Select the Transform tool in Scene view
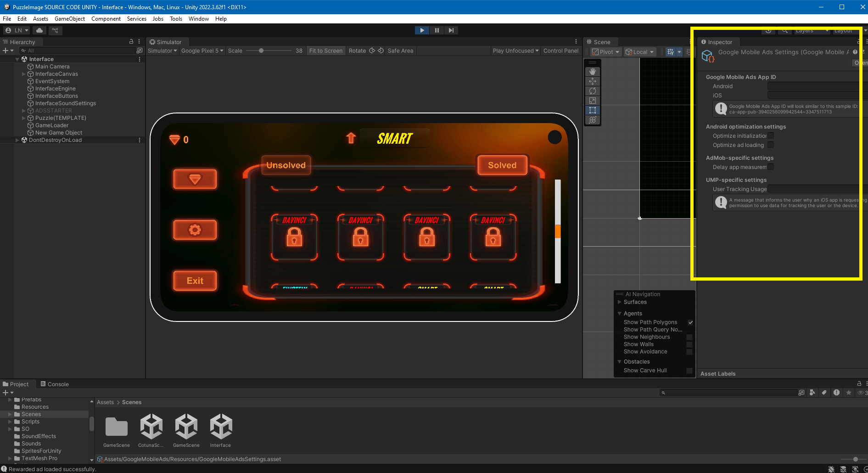Screen dimensions: 868x473 [593, 120]
